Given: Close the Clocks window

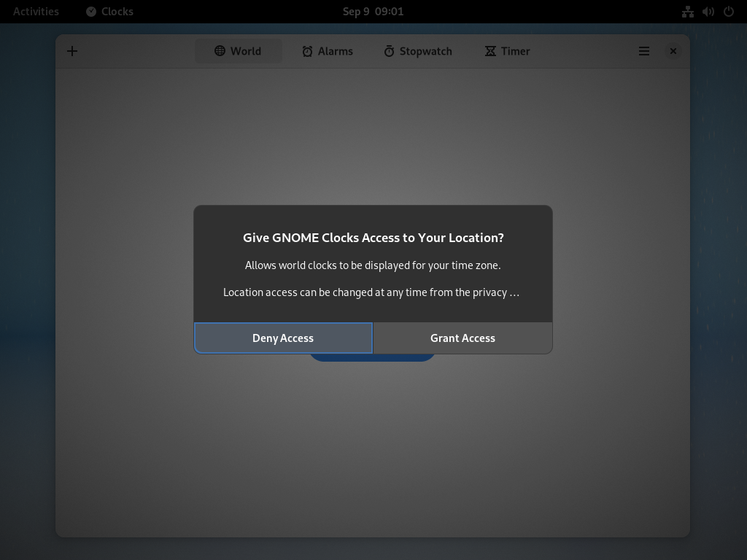Looking at the screenshot, I should (x=673, y=51).
